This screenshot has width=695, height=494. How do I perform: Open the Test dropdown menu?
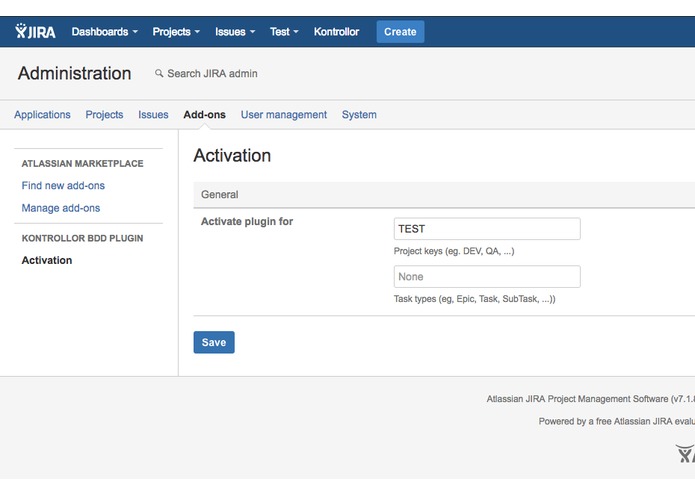(284, 32)
